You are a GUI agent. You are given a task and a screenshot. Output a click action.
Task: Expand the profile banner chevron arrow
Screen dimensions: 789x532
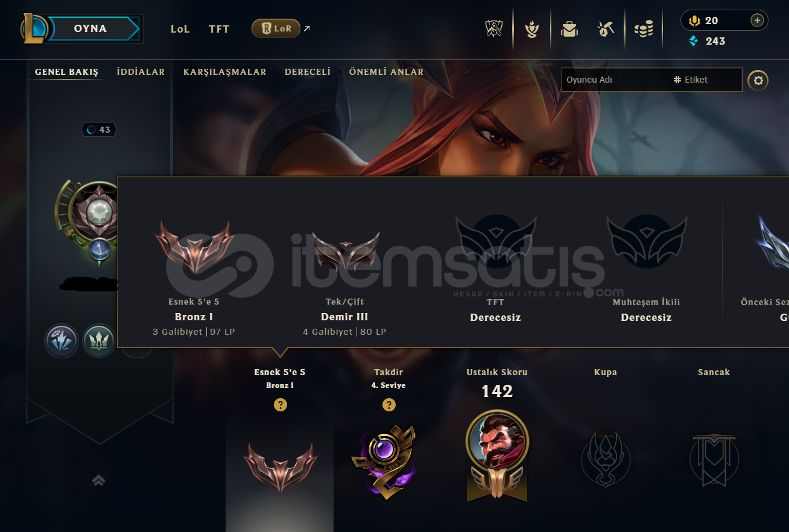pos(99,480)
